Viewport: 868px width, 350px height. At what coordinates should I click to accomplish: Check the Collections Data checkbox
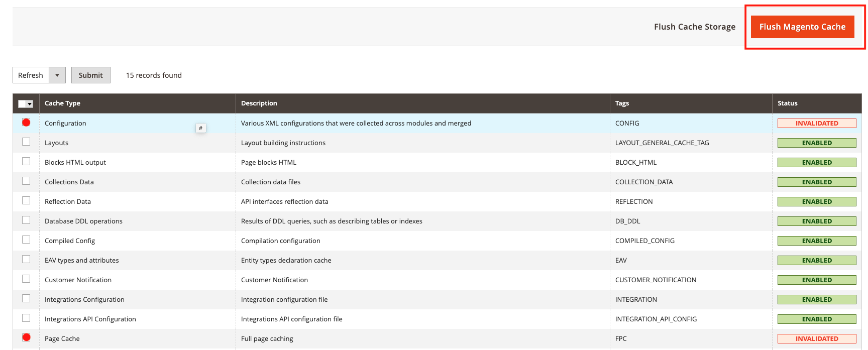click(26, 181)
